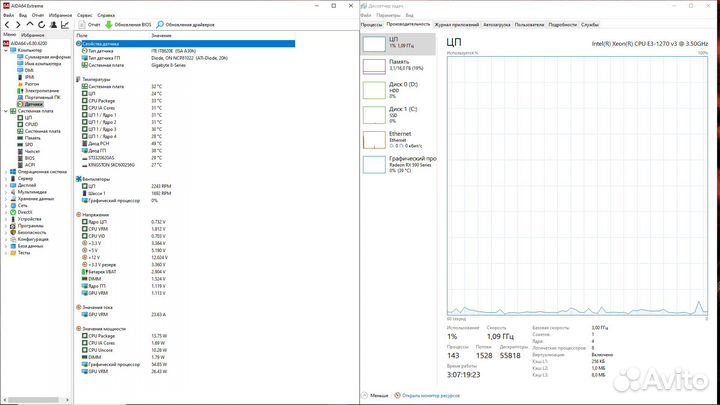The height and width of the screenshot is (405, 720).
Task: Select Имя компьютера tree item
Action: click(39, 64)
